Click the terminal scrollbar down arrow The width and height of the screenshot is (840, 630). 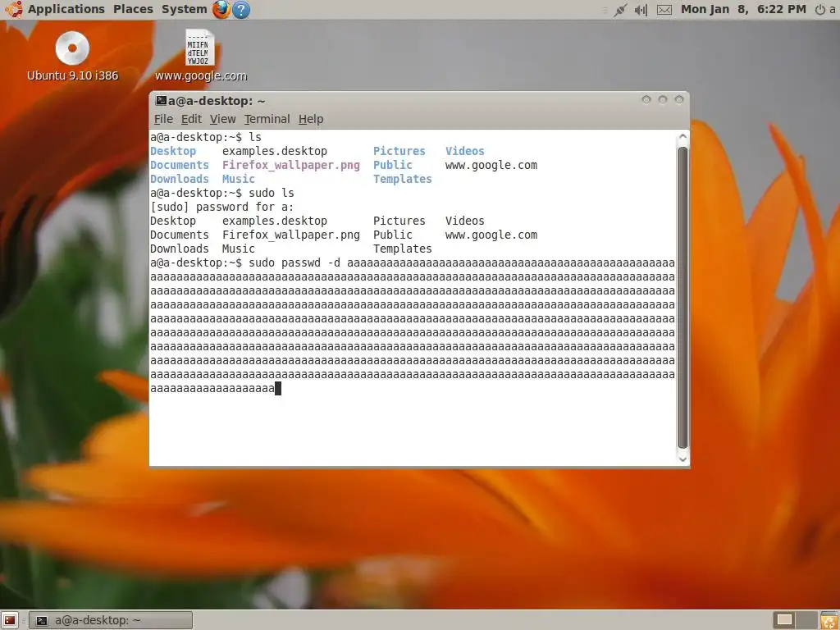[x=682, y=459]
